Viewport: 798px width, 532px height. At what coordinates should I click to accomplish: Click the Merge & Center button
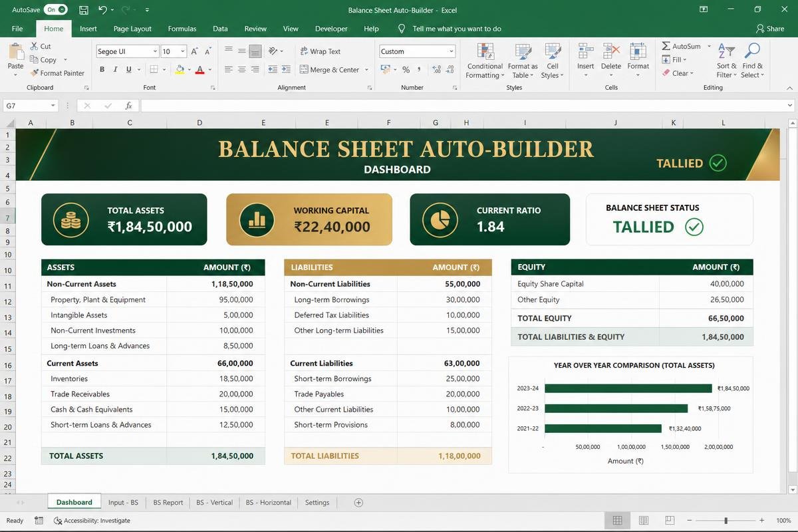330,69
